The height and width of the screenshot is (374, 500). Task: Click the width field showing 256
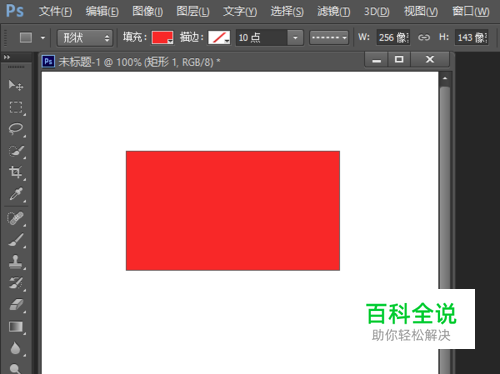coord(393,37)
